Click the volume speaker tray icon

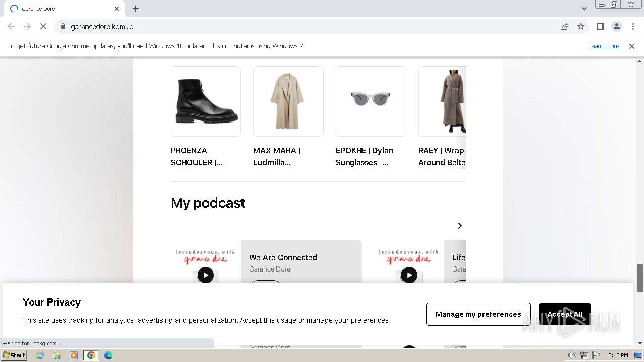[572, 355]
